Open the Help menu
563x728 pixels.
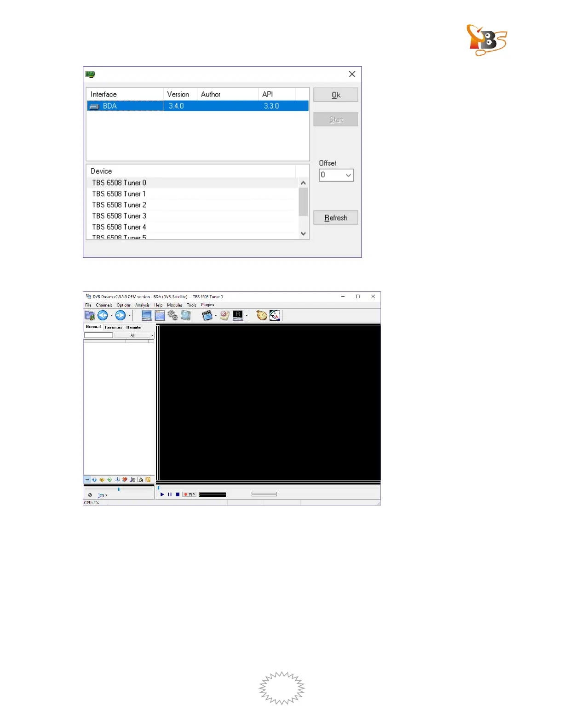click(x=158, y=305)
